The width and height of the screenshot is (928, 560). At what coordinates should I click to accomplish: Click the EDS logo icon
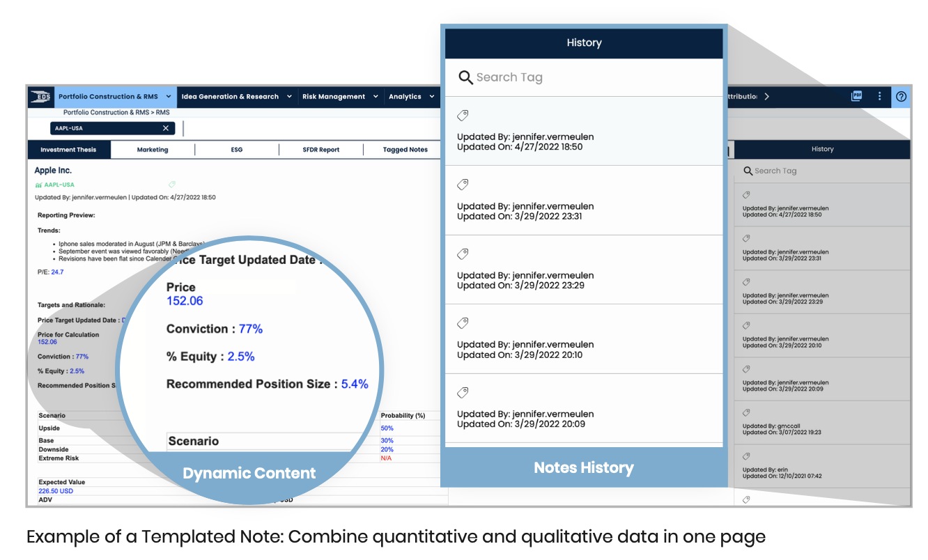40,96
